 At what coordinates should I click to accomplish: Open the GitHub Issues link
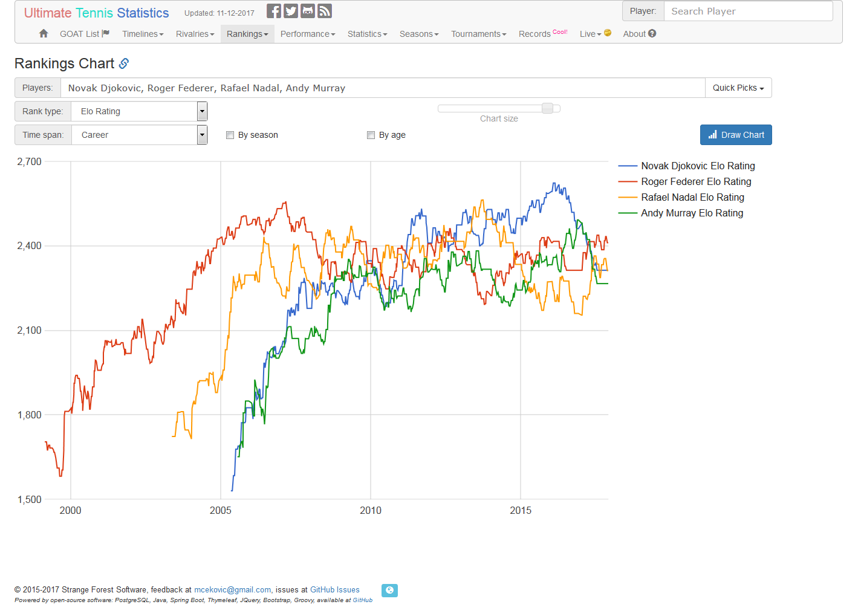(x=335, y=590)
